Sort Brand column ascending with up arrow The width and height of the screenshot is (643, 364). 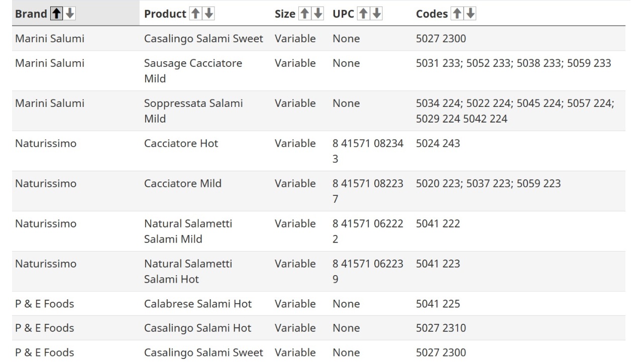[x=57, y=14]
